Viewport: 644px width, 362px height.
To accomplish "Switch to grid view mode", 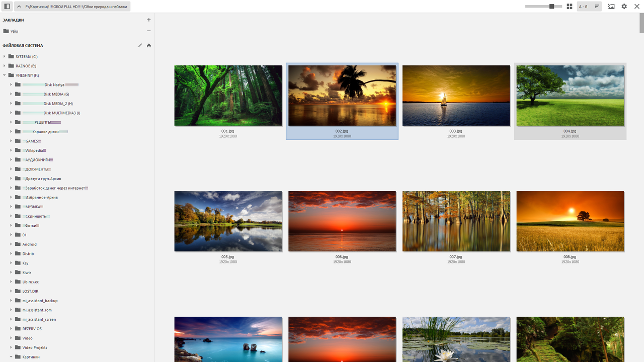I will click(570, 7).
